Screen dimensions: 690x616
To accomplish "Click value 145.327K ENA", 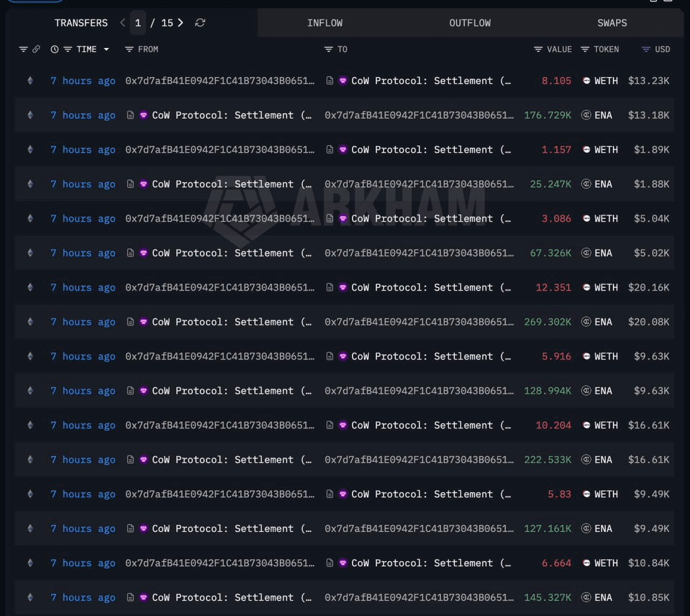I will point(548,598).
